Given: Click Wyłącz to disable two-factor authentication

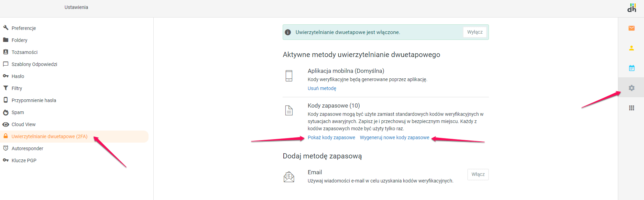Looking at the screenshot, I should 475,32.
